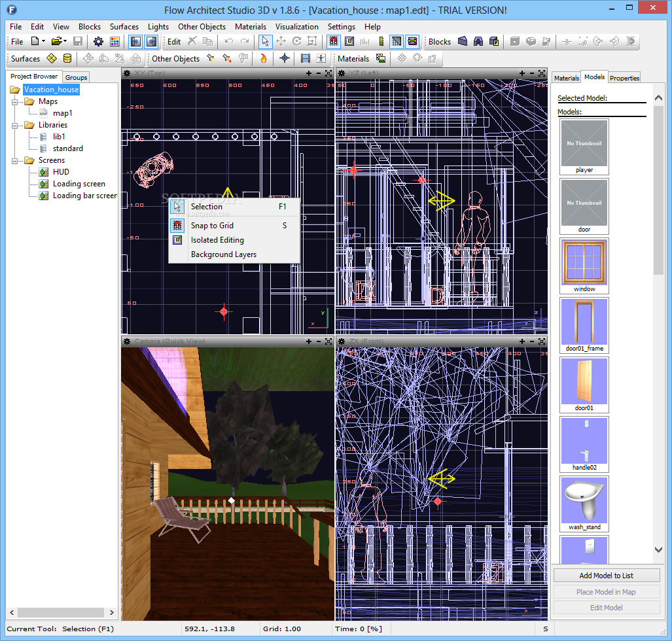Zoom in the XY Top viewport

309,73
